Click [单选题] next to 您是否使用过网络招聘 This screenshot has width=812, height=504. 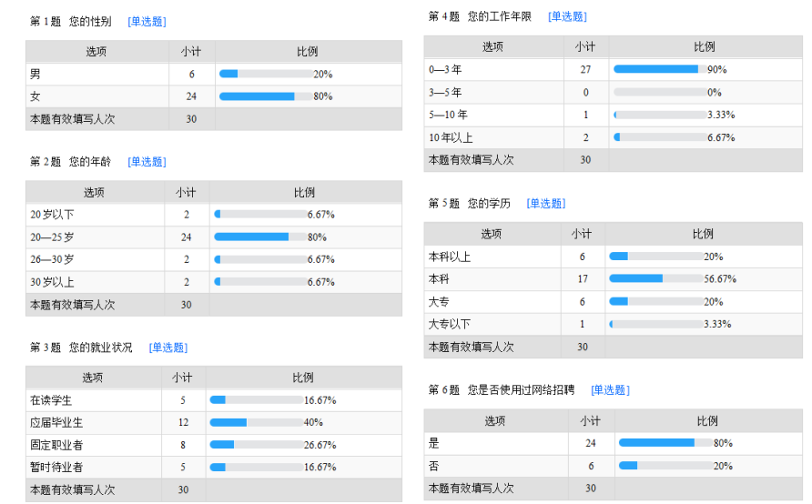point(610,390)
